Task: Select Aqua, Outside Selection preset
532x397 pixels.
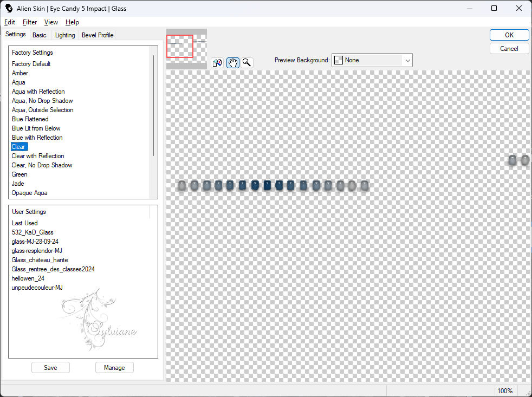Action: (42, 109)
